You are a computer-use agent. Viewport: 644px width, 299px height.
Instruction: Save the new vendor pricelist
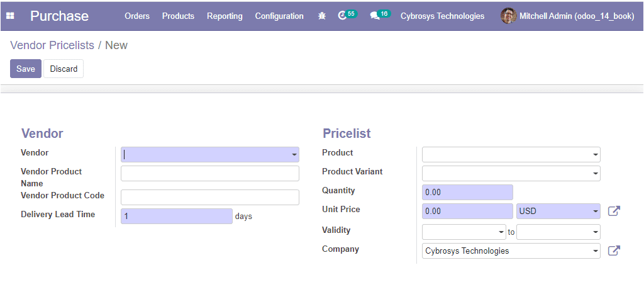pyautogui.click(x=25, y=69)
